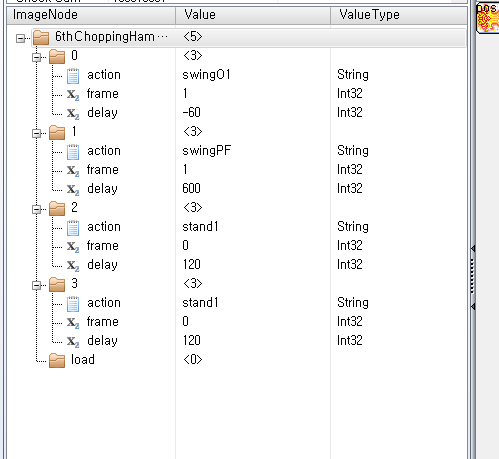Select tree node labeled 0
The width and height of the screenshot is (499, 459).
(x=74, y=55)
